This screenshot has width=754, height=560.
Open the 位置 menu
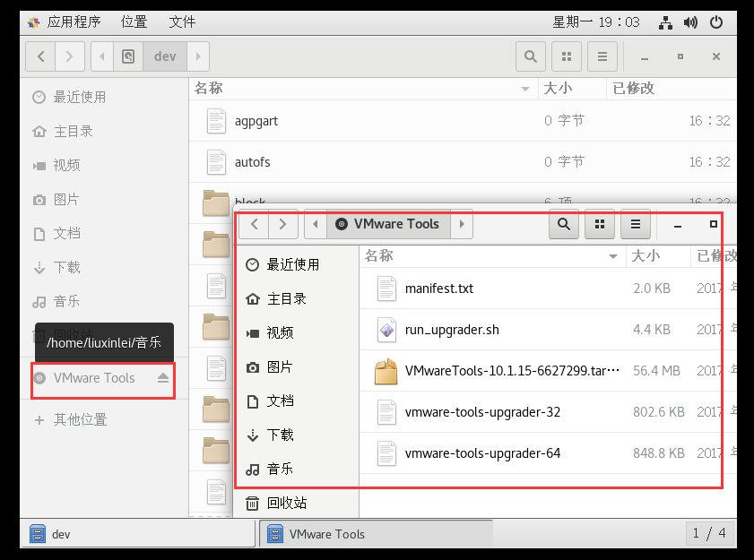click(134, 22)
